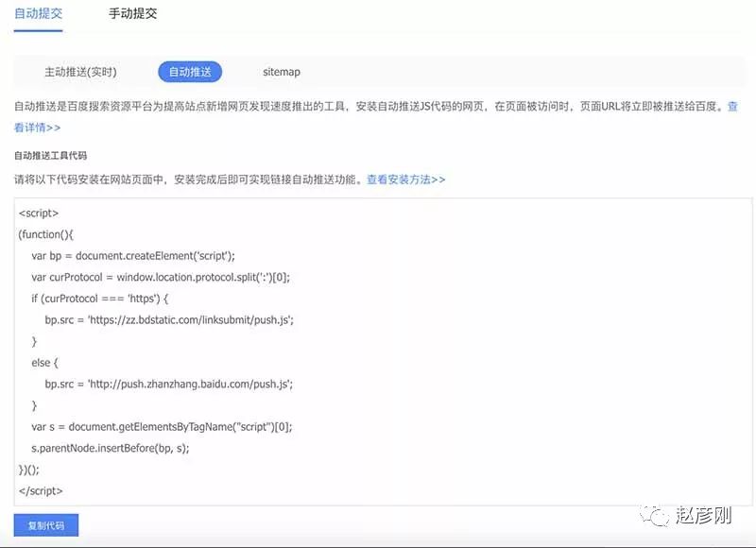Open the 查看安装方法>> link
Image resolution: width=756 pixels, height=548 pixels.
point(406,180)
